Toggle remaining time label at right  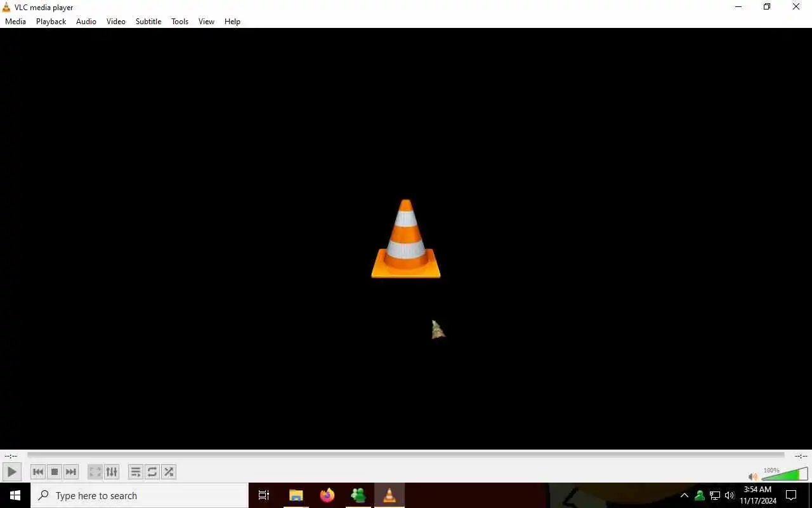(x=801, y=456)
